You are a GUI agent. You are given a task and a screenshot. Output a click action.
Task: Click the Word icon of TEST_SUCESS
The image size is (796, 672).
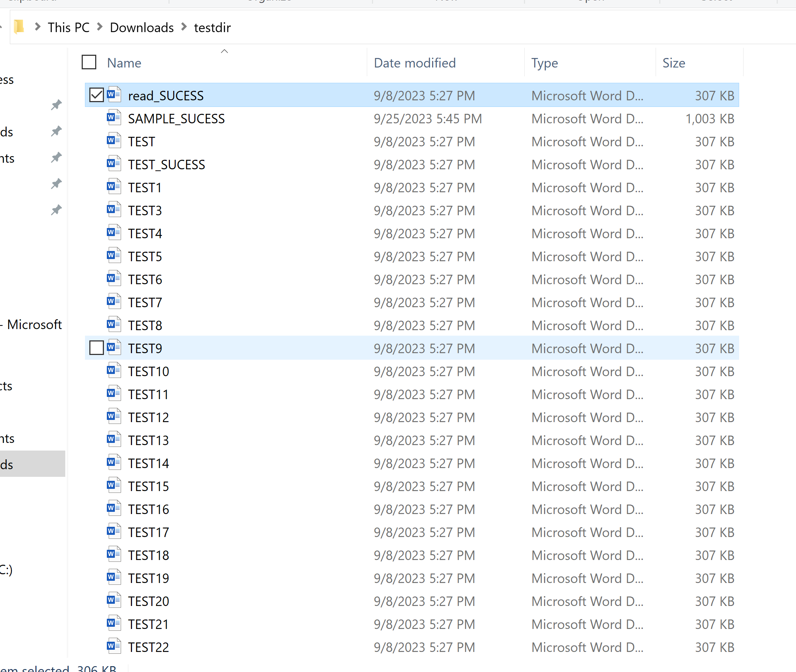(x=114, y=163)
